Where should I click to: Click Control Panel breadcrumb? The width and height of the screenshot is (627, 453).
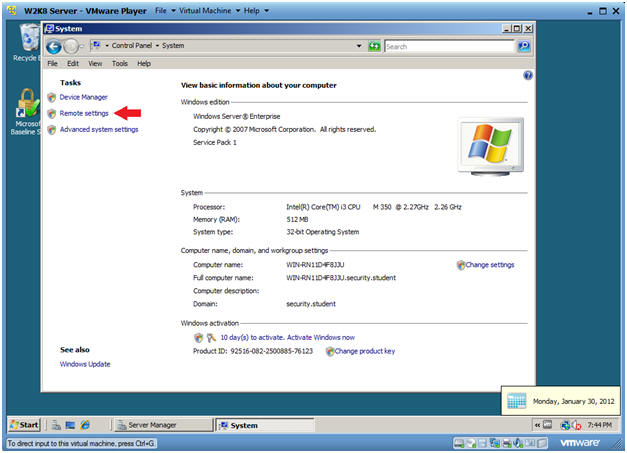(132, 46)
